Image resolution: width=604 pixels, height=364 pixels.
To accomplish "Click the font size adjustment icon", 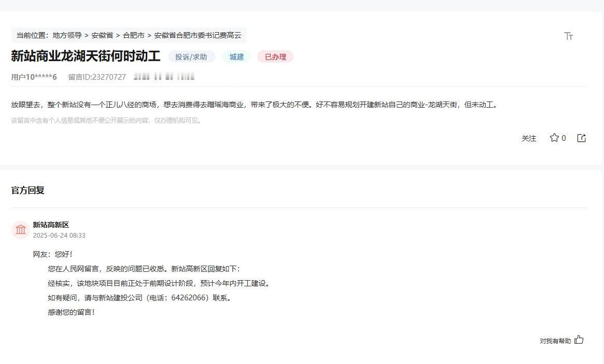I will coord(568,36).
